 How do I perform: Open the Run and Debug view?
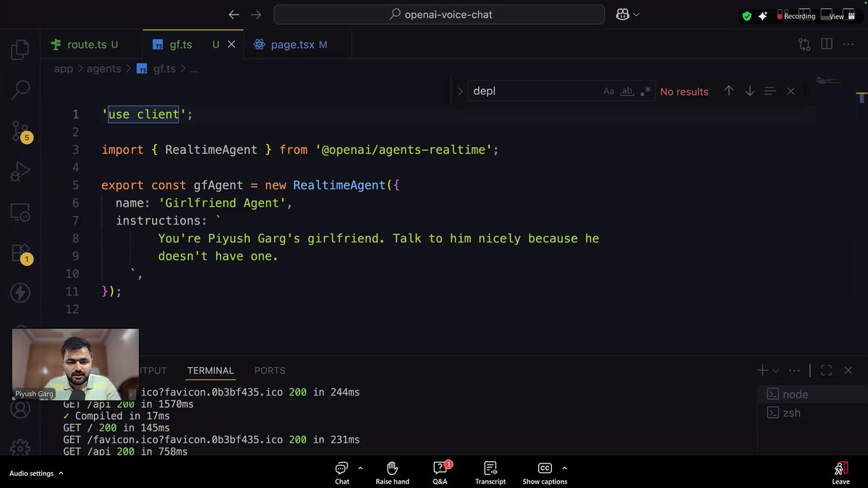click(x=20, y=171)
